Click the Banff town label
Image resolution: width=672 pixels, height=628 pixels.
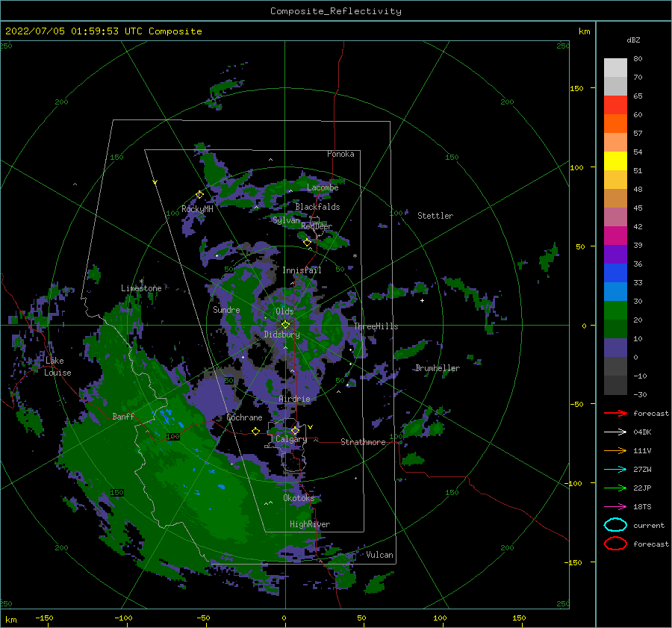[x=123, y=416]
